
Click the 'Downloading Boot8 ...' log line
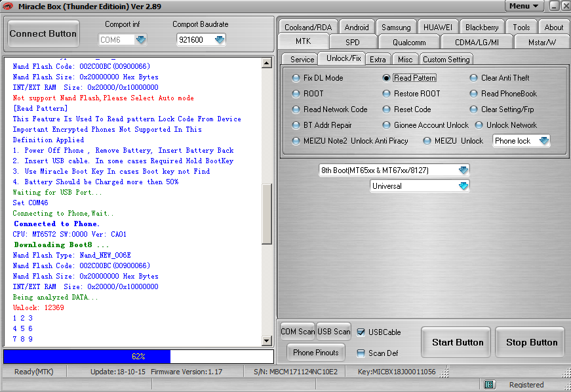(x=61, y=245)
